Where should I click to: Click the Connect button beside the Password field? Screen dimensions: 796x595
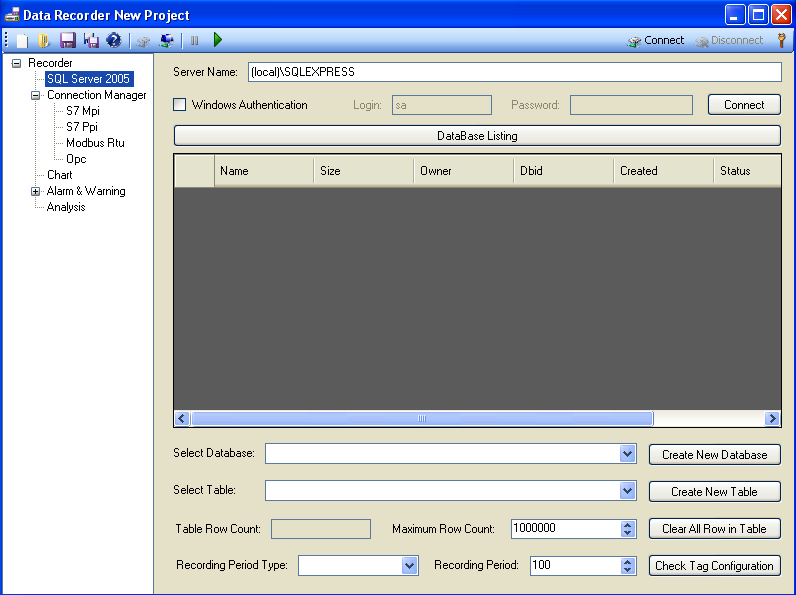click(744, 105)
